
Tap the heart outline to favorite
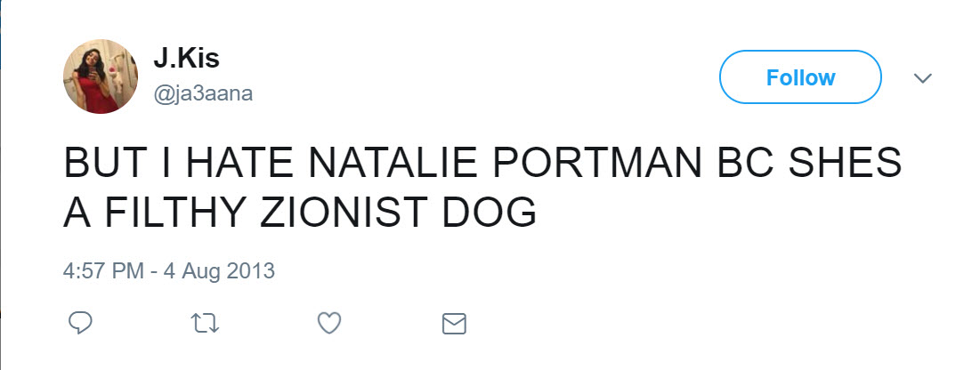point(329,323)
